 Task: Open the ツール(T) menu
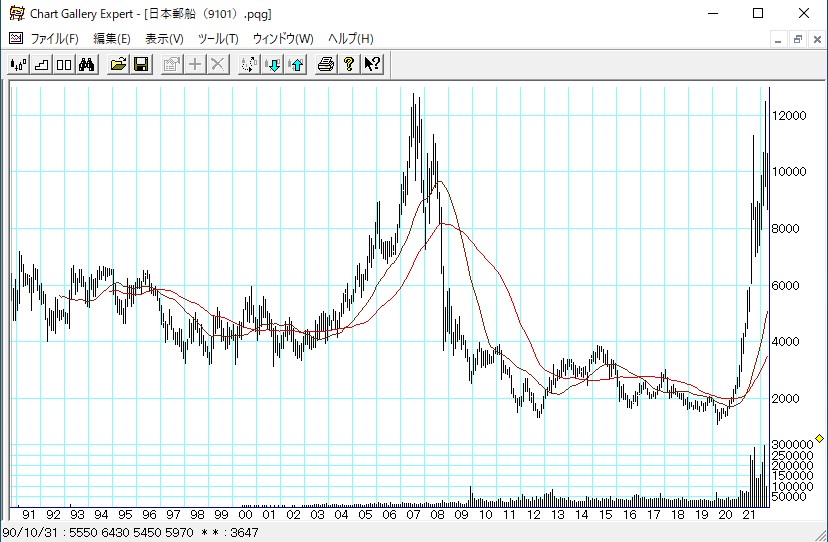(218, 39)
